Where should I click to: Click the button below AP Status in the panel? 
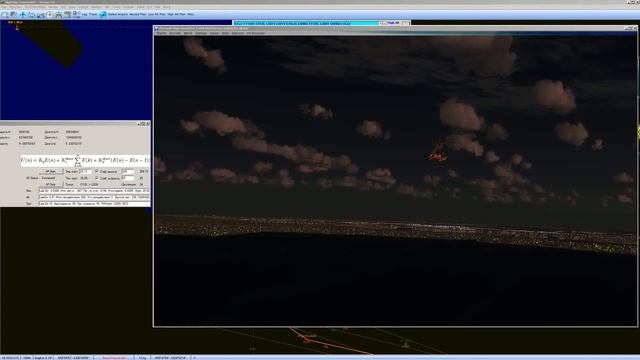[51, 184]
